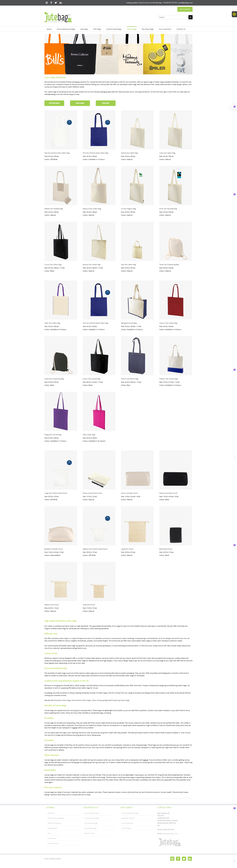Click the green LinkedIn icon in footer

tap(190, 859)
